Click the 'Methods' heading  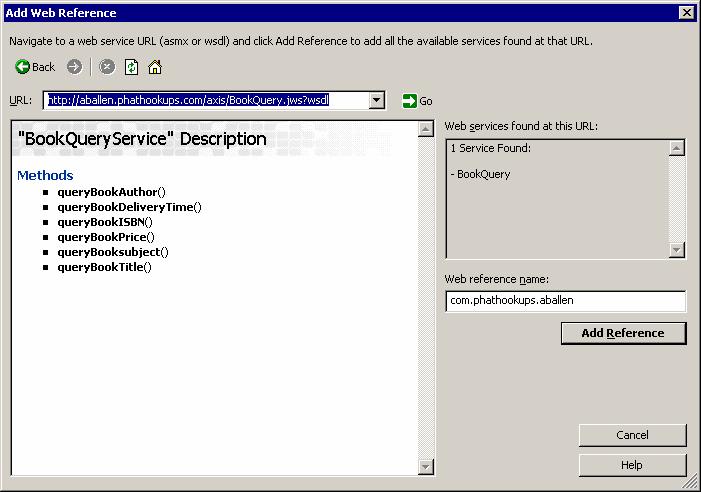tap(45, 175)
